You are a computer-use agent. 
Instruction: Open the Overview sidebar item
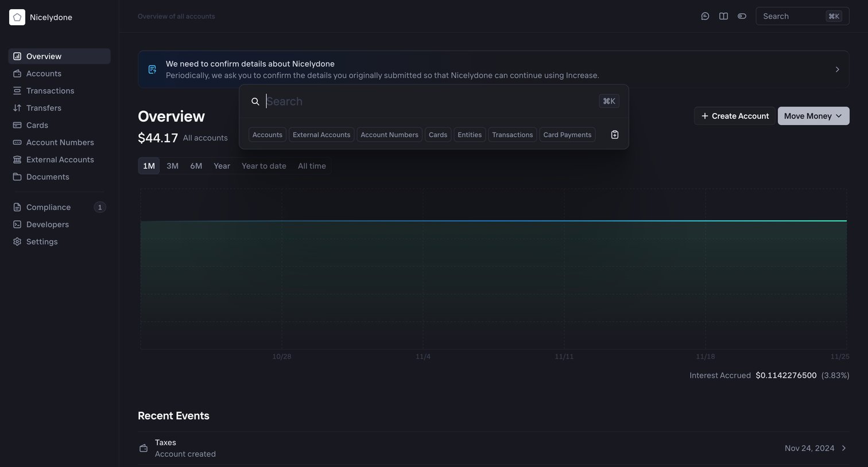(60, 56)
